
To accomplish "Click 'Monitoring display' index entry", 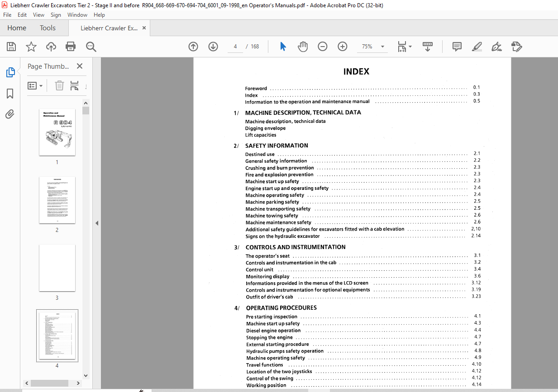I will point(268,277).
